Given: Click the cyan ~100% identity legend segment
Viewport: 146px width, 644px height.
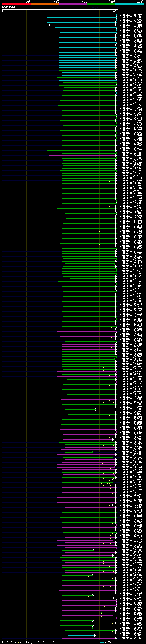Looking at the screenshot, I should pyautogui.click(x=130, y=4).
